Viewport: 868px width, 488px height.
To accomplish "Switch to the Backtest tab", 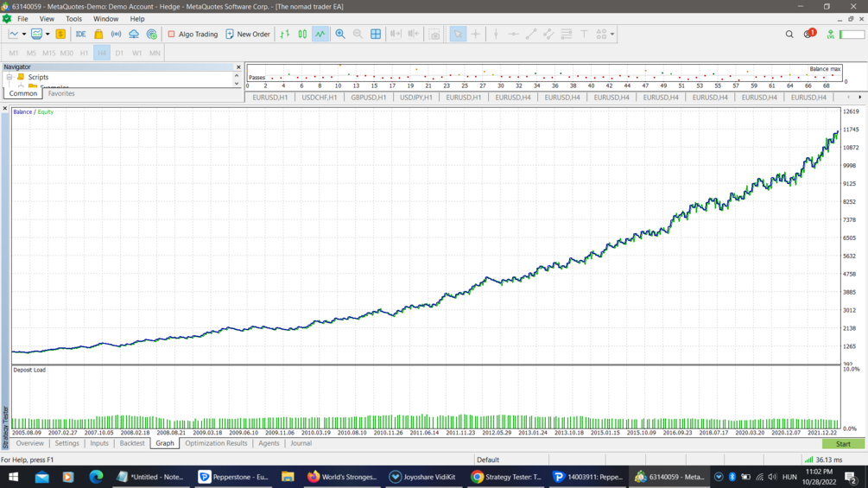I will click(132, 443).
